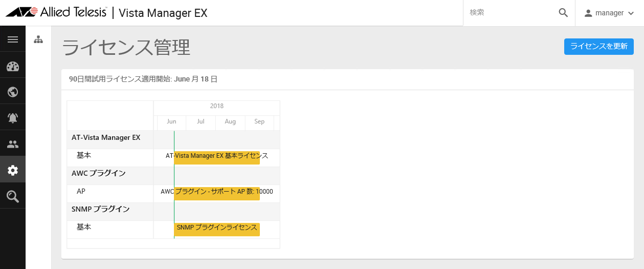Image resolution: width=644 pixels, height=269 pixels.
Task: Open the dashboard gauge icon
Action: [13, 66]
